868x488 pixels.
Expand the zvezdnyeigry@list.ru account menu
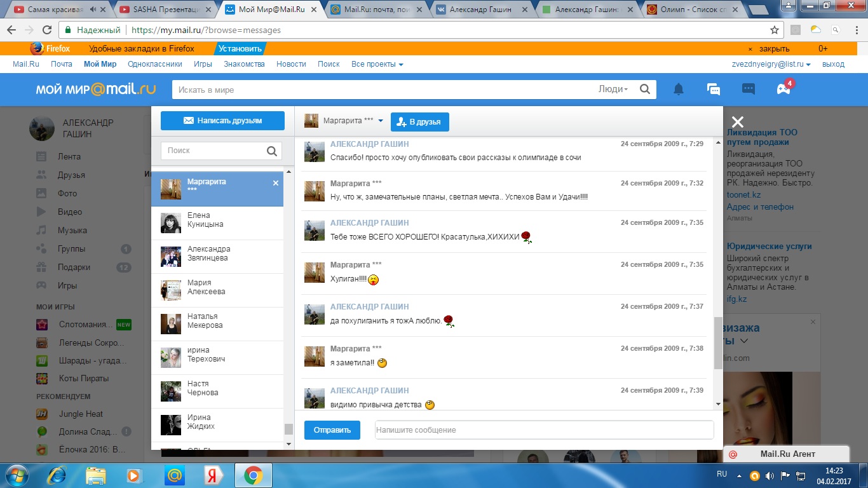click(771, 64)
